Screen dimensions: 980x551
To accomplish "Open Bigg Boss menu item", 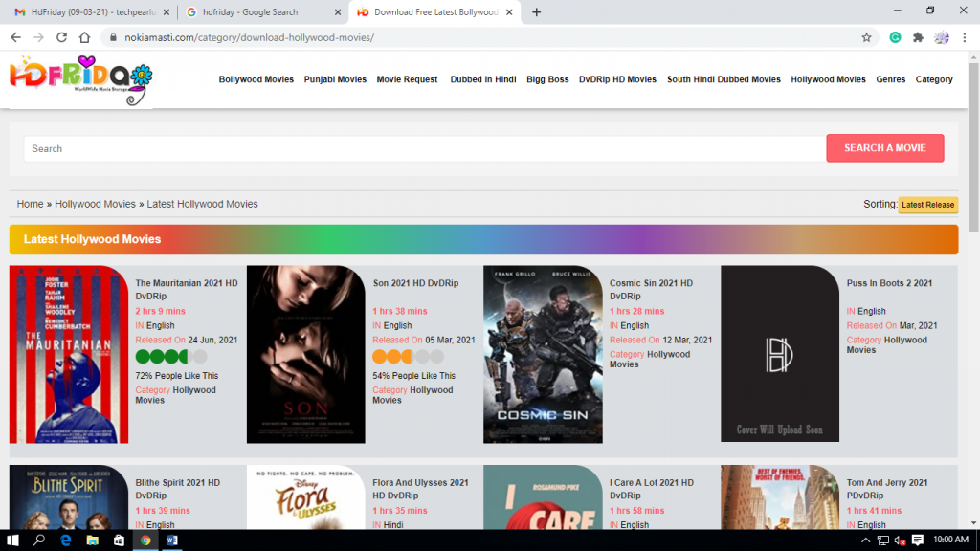I will coord(547,79).
